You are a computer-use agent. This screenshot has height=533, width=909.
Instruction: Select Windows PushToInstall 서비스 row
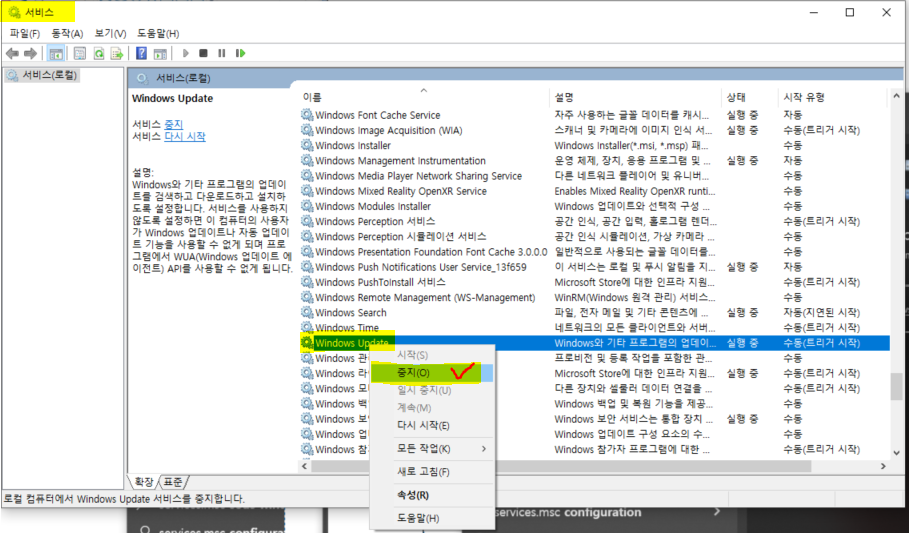[x=594, y=282]
